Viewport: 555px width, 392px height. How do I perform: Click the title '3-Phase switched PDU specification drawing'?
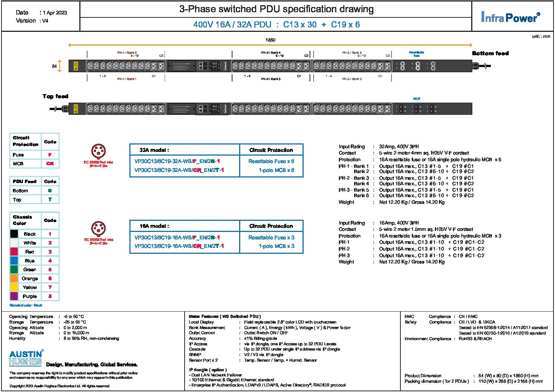277,9
